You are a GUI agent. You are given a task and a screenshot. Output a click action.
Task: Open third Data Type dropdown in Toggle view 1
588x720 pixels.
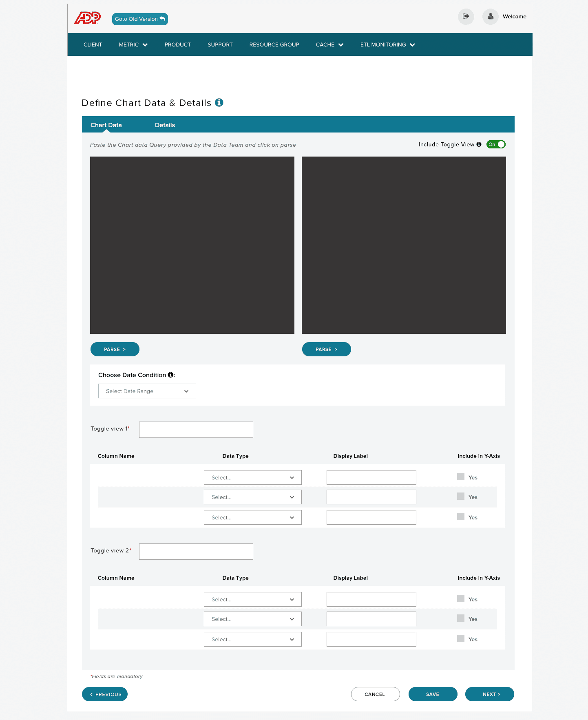(253, 517)
